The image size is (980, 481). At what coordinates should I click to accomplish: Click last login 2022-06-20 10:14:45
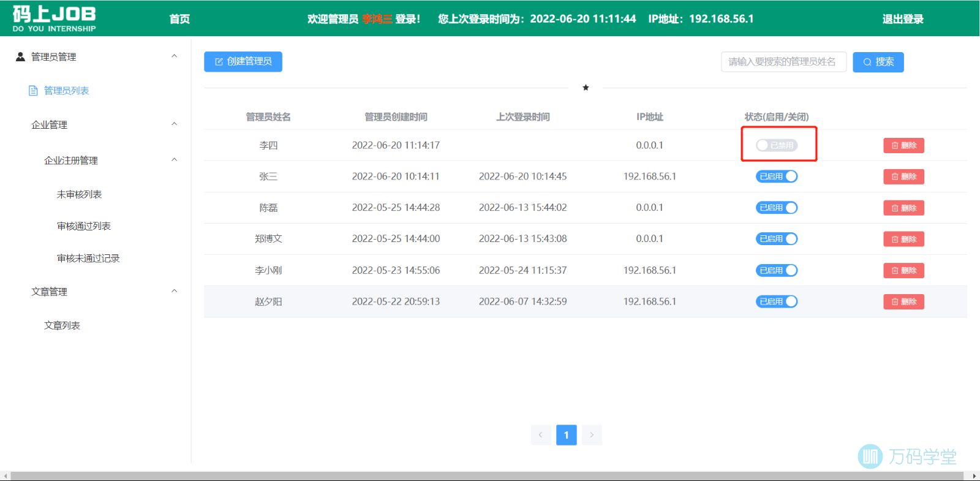[x=522, y=176]
